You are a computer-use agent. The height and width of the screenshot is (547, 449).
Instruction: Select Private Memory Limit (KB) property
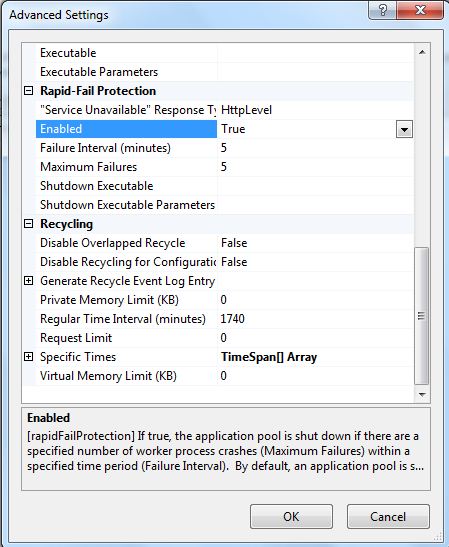pos(126,300)
